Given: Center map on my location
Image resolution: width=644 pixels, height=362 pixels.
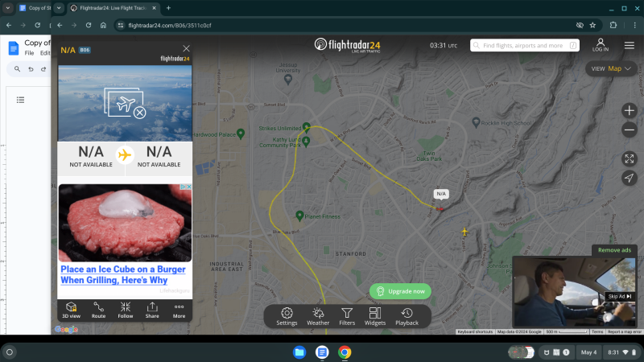Looking at the screenshot, I should point(630,178).
